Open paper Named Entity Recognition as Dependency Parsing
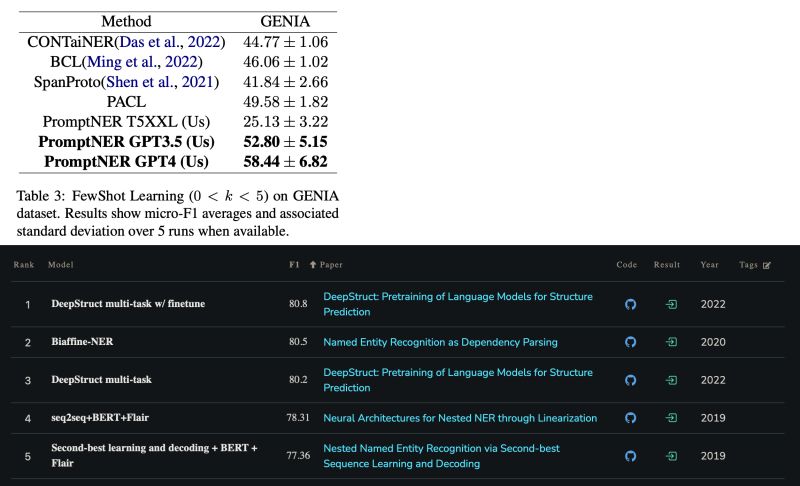 (440, 342)
